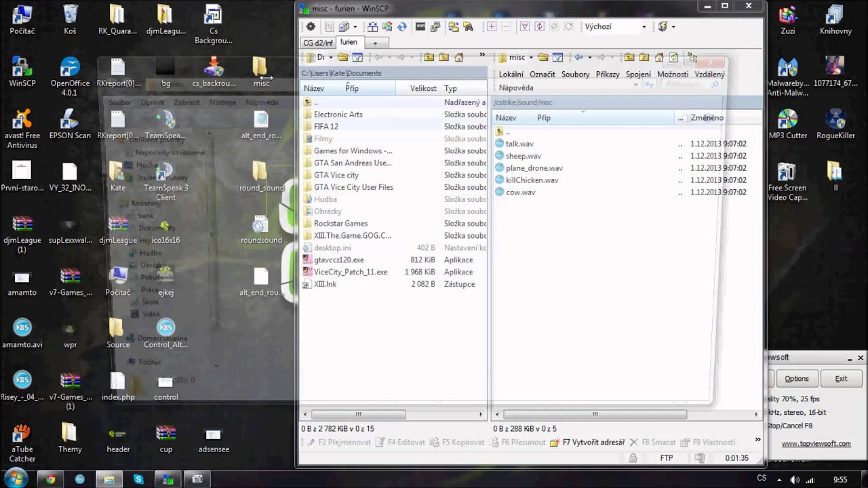Expand the remote back history dropdown arrow

(x=590, y=58)
